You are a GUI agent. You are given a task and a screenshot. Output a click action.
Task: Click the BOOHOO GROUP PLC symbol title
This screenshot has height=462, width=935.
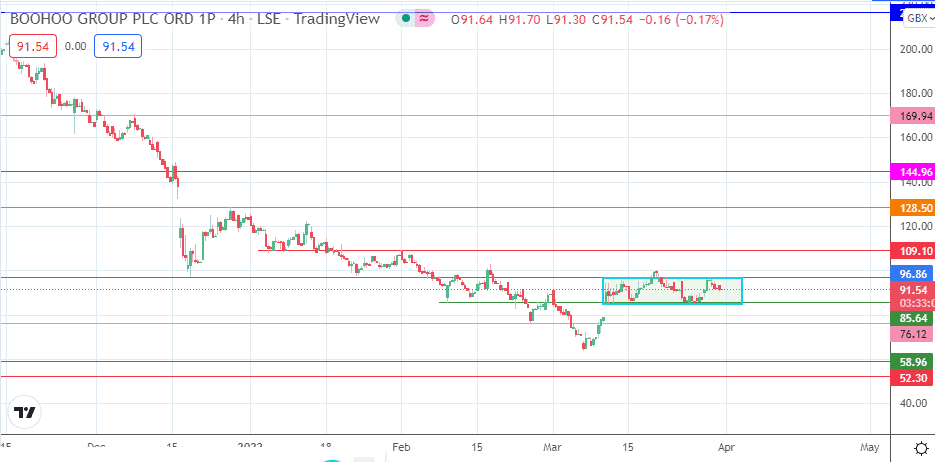pyautogui.click(x=111, y=19)
